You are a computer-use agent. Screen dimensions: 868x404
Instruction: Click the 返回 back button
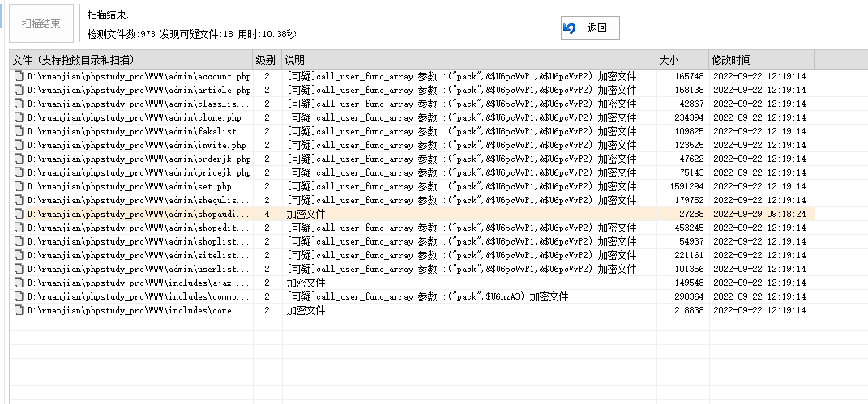tap(590, 28)
